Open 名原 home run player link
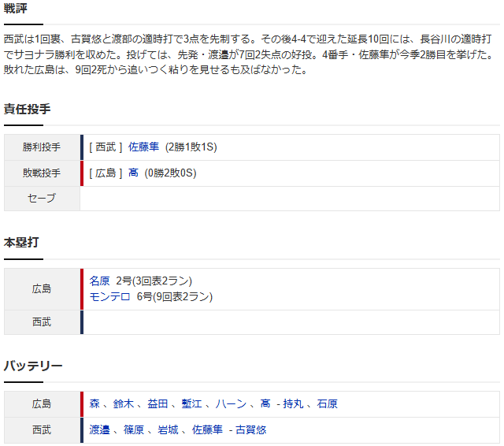The height and width of the screenshot is (446, 504). coord(99,281)
